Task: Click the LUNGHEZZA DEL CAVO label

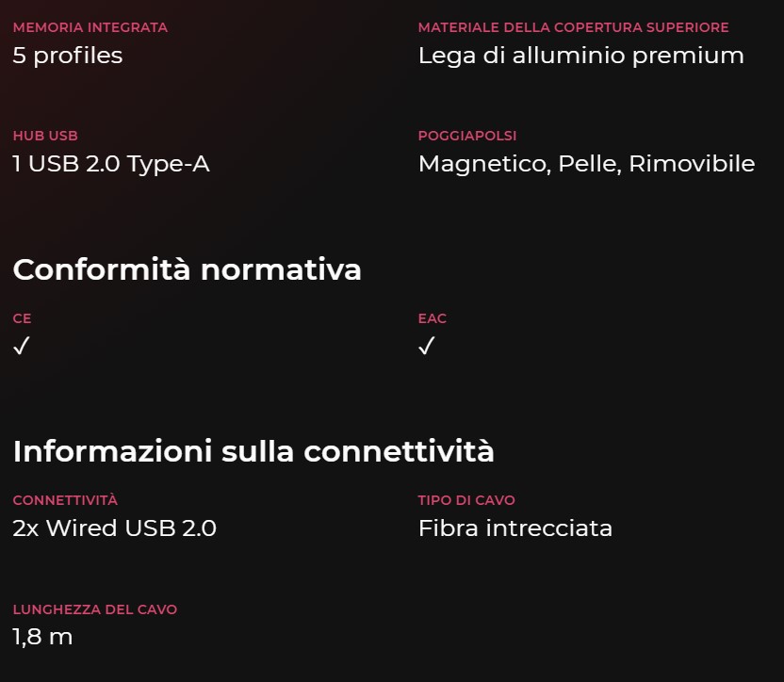Action: (x=95, y=609)
